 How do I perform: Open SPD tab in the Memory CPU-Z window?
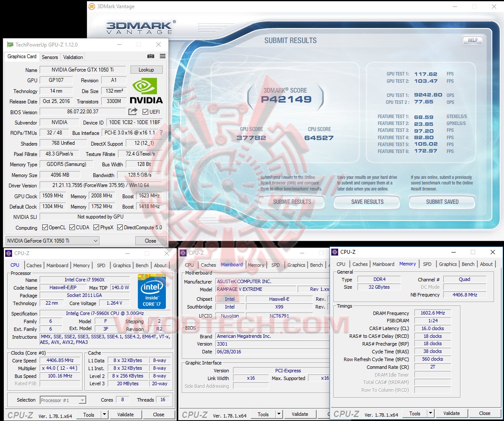[x=427, y=264]
